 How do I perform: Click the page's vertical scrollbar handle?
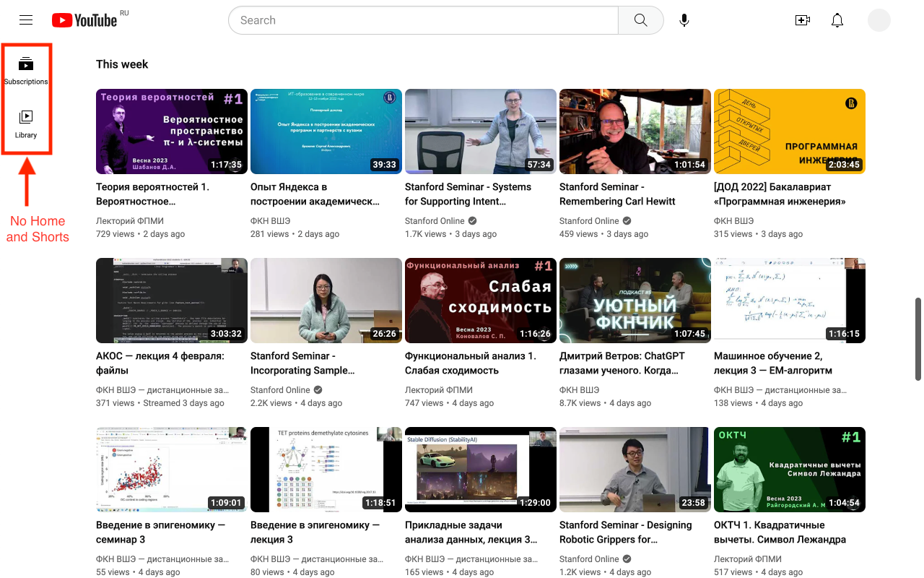[918, 338]
